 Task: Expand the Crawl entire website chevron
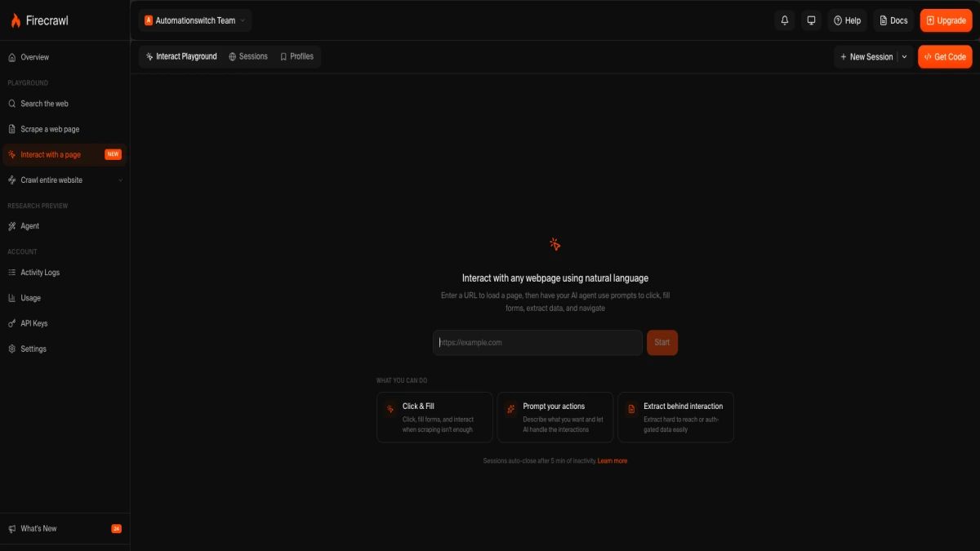tap(120, 180)
